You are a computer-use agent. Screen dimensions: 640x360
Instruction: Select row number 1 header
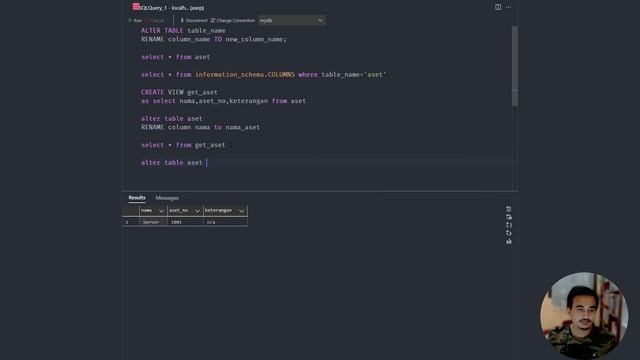131,222
